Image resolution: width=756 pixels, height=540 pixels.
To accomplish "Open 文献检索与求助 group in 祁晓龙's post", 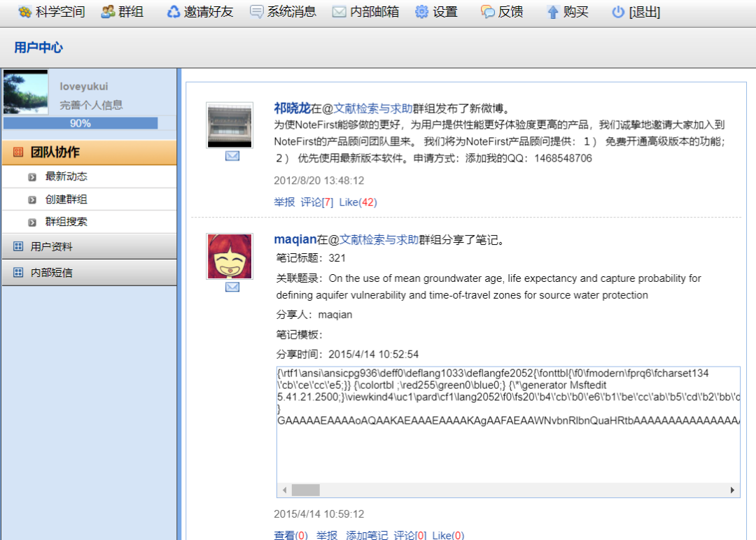I will click(x=372, y=108).
